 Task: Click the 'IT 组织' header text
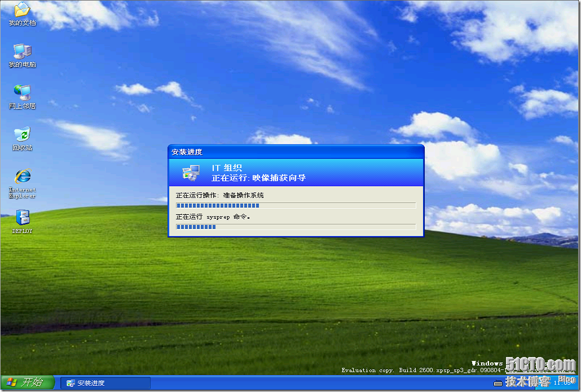click(227, 168)
